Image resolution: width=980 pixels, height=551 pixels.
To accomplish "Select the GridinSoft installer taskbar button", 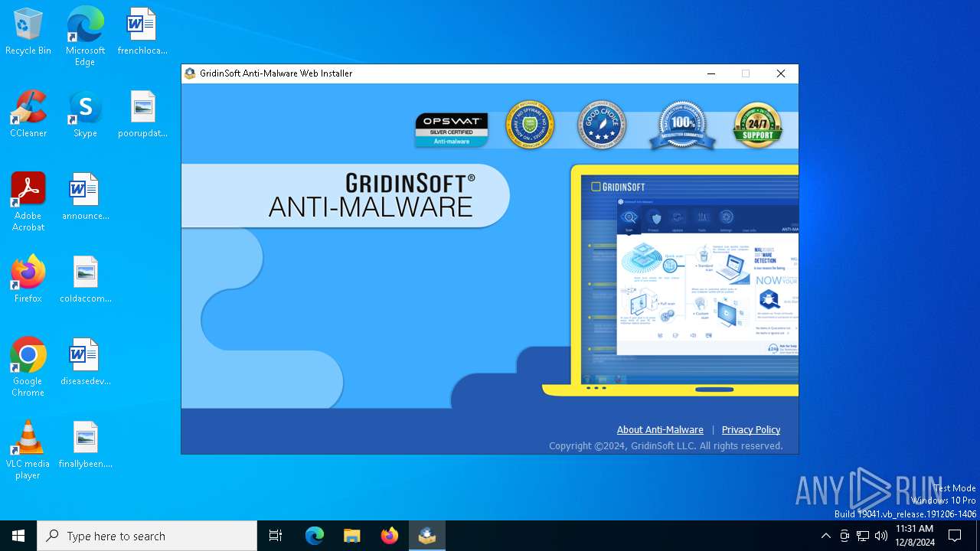I will [x=427, y=536].
